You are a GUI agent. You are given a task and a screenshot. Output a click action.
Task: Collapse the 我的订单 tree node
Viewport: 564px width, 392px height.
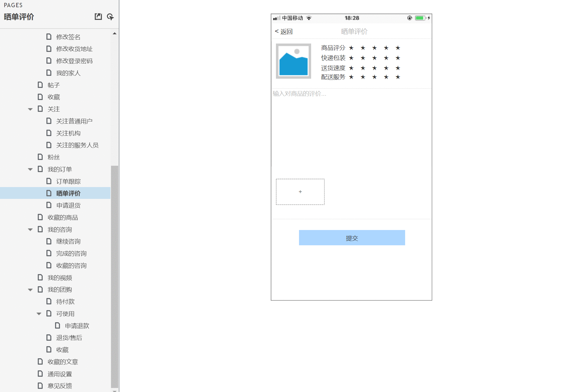pos(30,169)
